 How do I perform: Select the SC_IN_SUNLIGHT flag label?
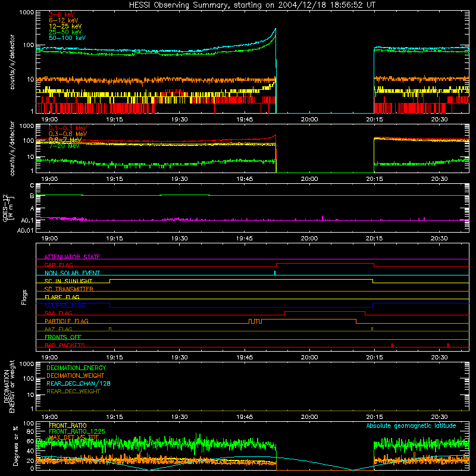68,281
